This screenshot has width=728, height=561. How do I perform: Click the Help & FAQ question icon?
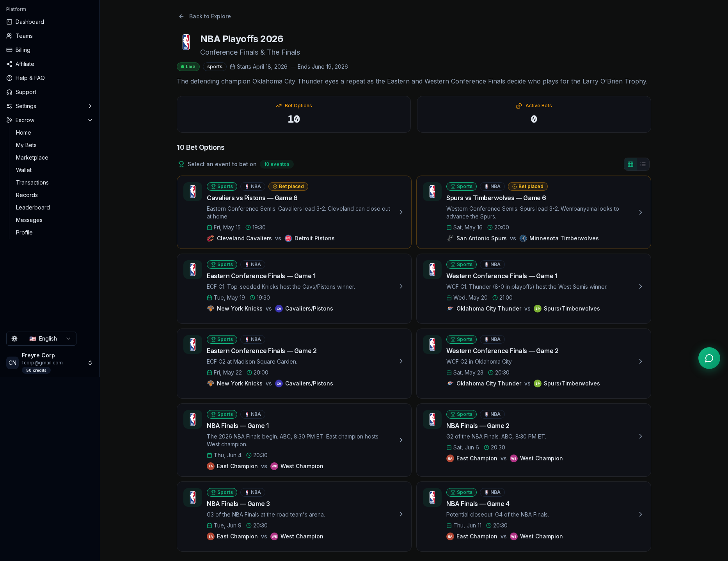9,78
